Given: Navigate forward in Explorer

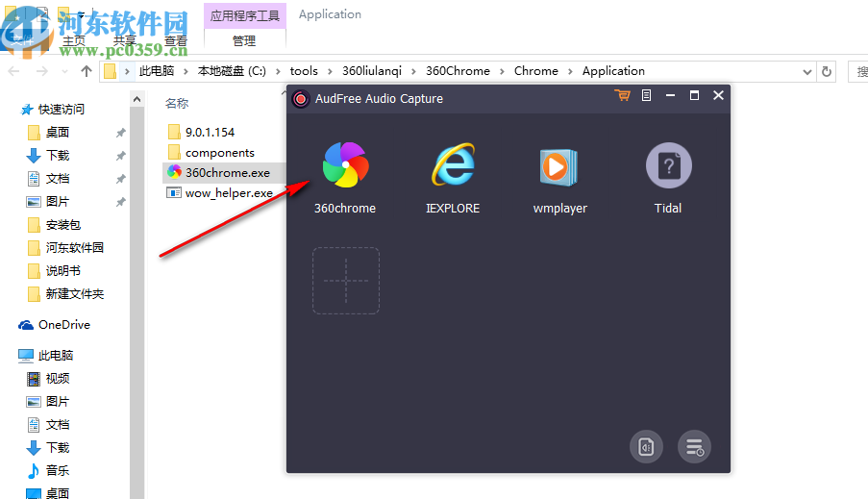Looking at the screenshot, I should tap(42, 71).
